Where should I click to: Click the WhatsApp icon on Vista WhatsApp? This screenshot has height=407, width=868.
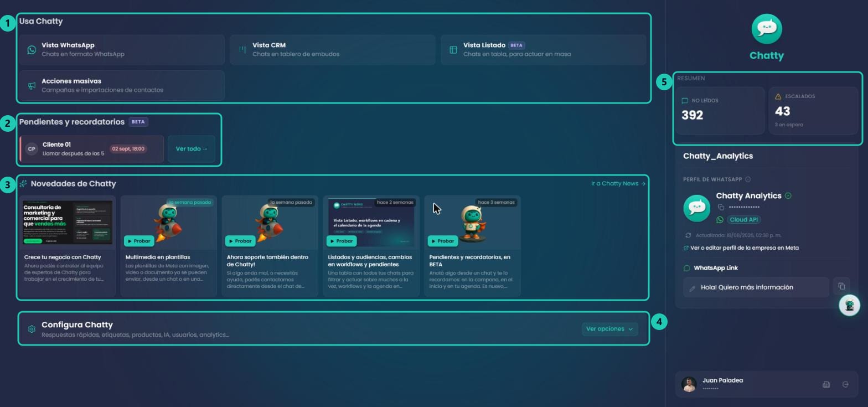tap(32, 50)
